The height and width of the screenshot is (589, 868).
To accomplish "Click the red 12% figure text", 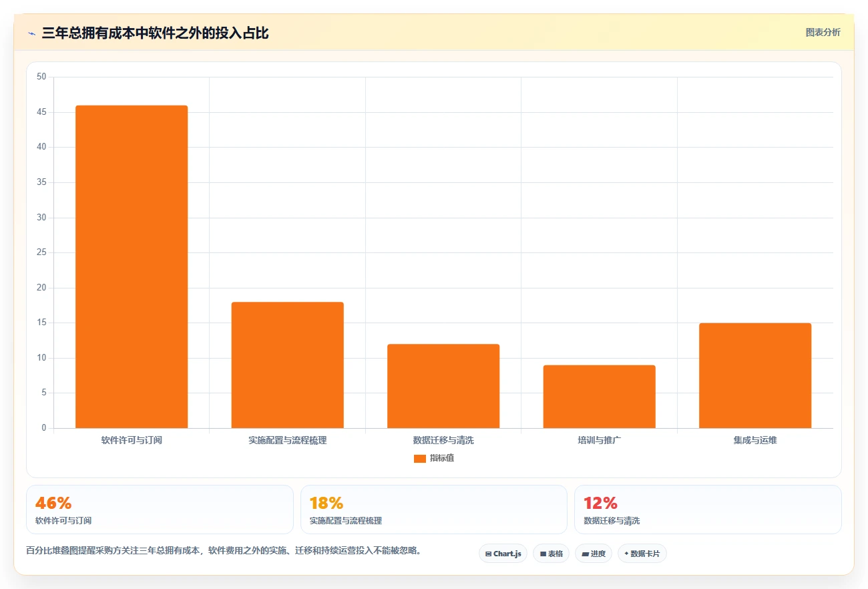I will (600, 503).
